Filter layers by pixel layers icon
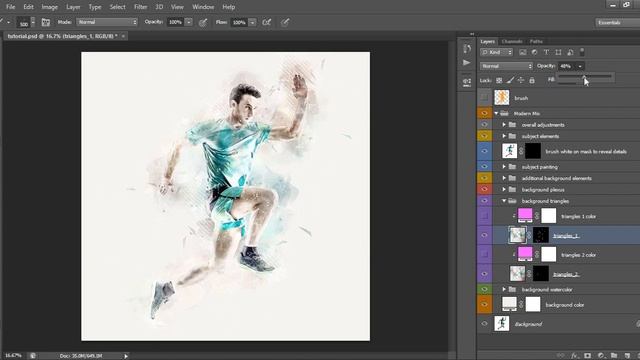Viewport: 640px width, 360px height. point(522,52)
